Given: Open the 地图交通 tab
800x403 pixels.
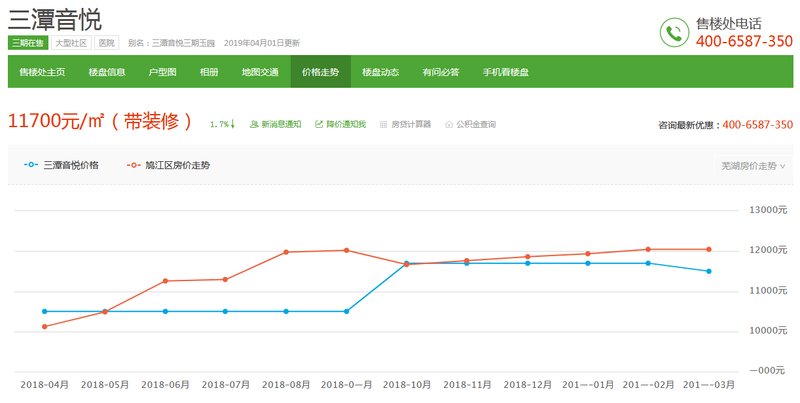Looking at the screenshot, I should pos(260,72).
